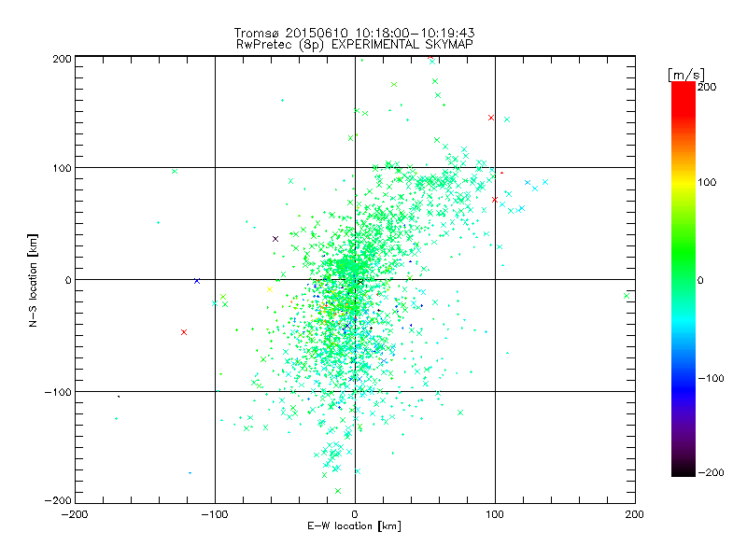Viewport: 747px width, 560px height.
Task: Click the red X marker in lower-left quadrant
Action: (x=184, y=332)
